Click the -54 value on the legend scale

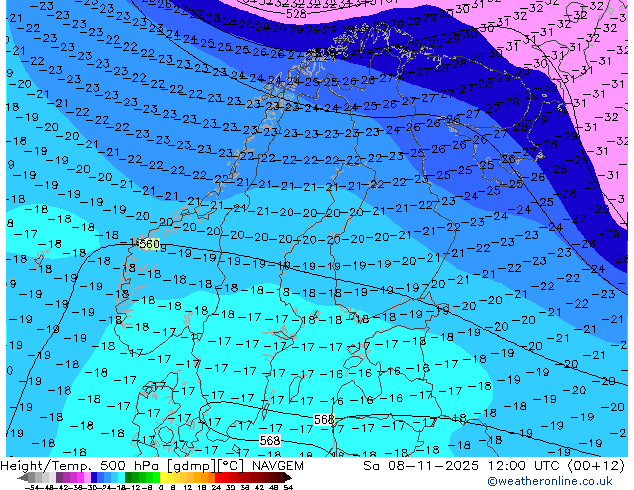click(32, 487)
